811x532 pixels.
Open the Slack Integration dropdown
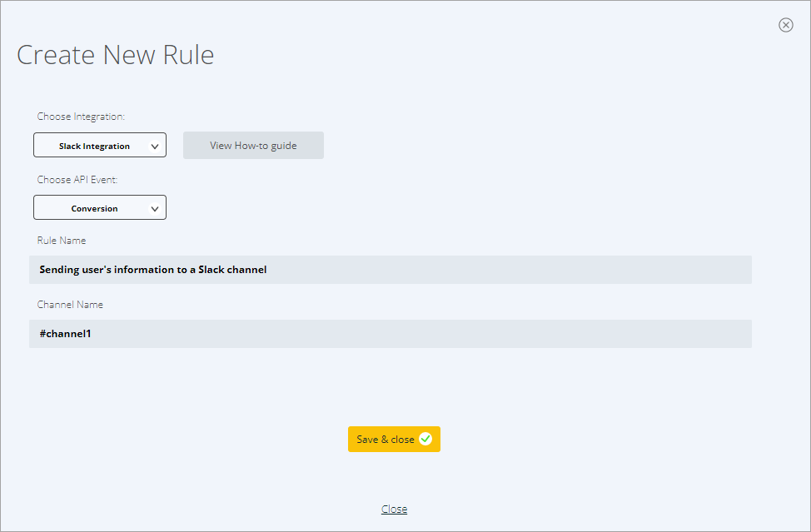[100, 145]
